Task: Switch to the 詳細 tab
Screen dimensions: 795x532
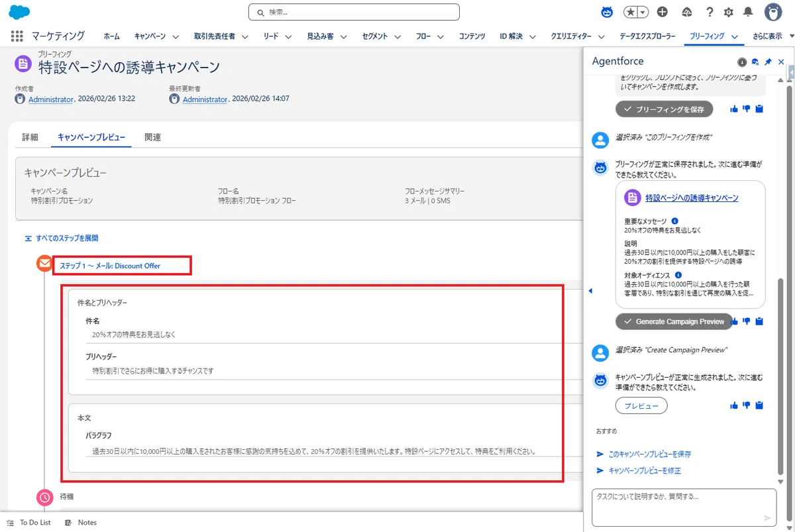Action: (30, 137)
